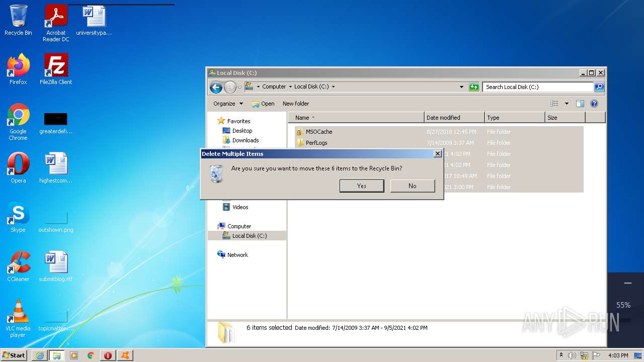Open Downloads in the Favorites list
The image size is (644, 362).
246,140
